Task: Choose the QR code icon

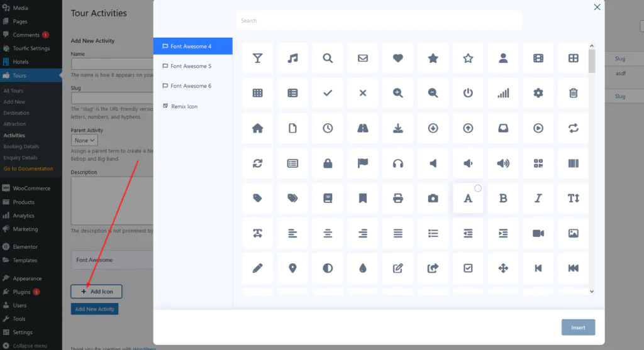Action: (x=538, y=163)
